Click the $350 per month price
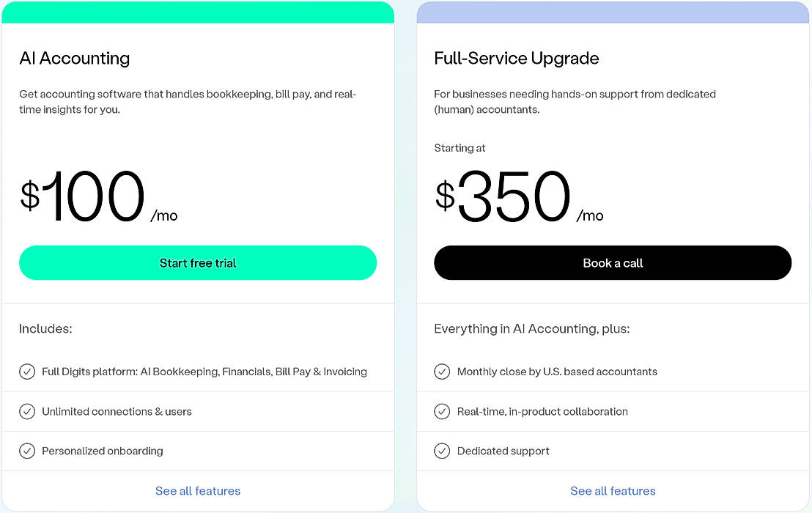Image resolution: width=812 pixels, height=513 pixels. coord(517,198)
